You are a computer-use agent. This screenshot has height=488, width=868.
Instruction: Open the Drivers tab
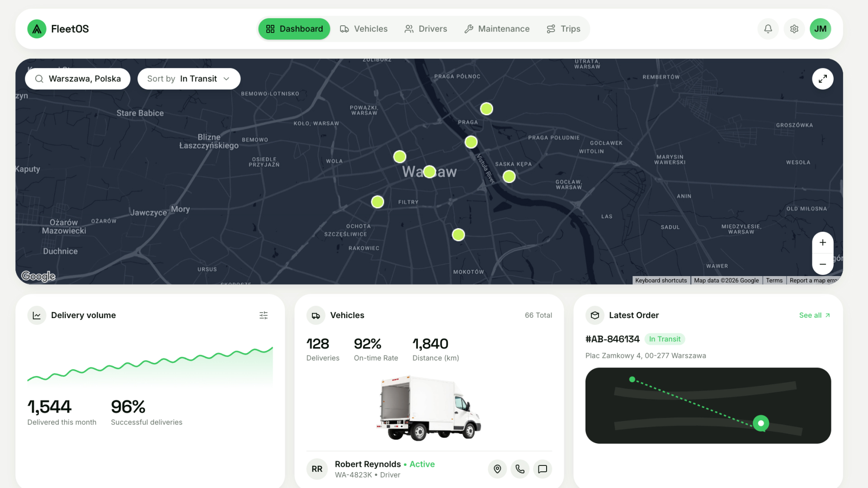pos(426,29)
